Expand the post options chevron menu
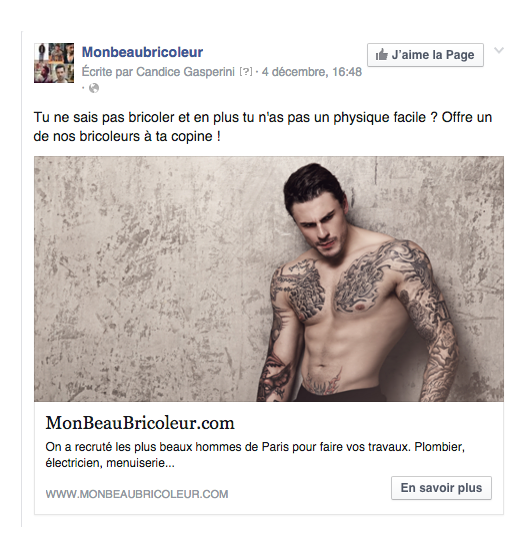This screenshot has height=547, width=530. [499, 51]
